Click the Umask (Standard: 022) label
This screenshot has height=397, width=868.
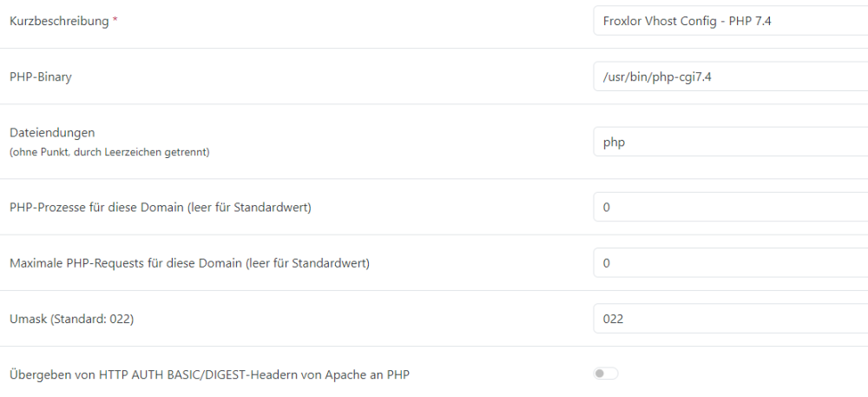pos(71,319)
